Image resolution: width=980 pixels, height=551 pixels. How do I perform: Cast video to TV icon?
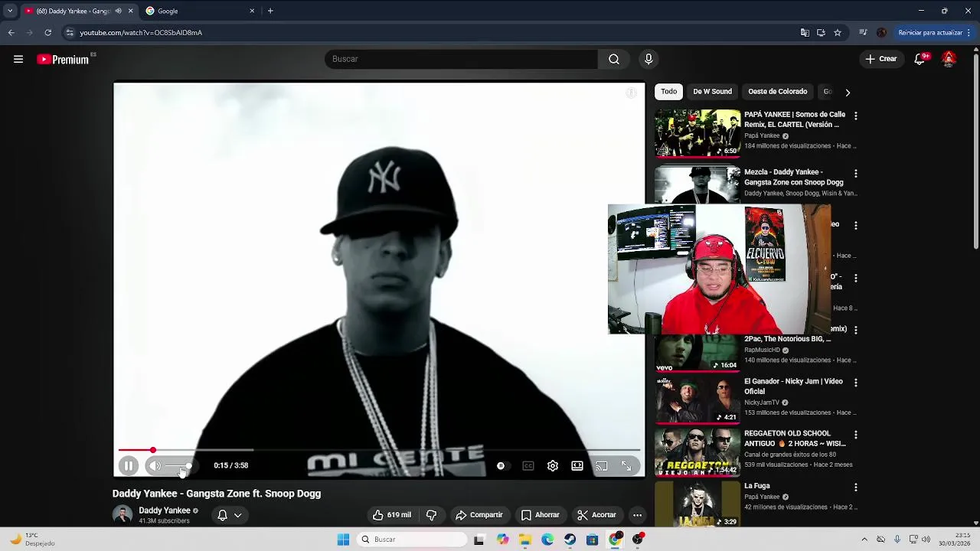coord(602,465)
